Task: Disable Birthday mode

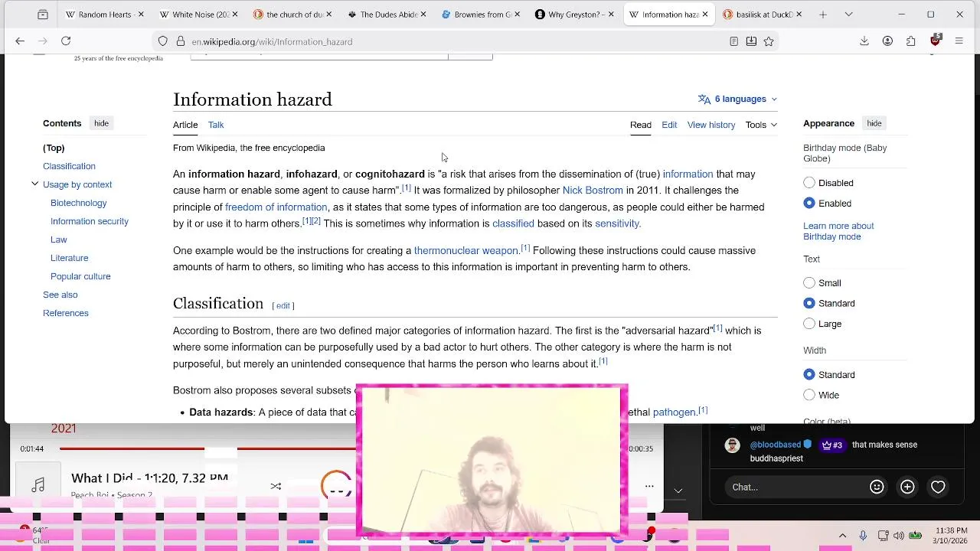Action: click(x=809, y=183)
